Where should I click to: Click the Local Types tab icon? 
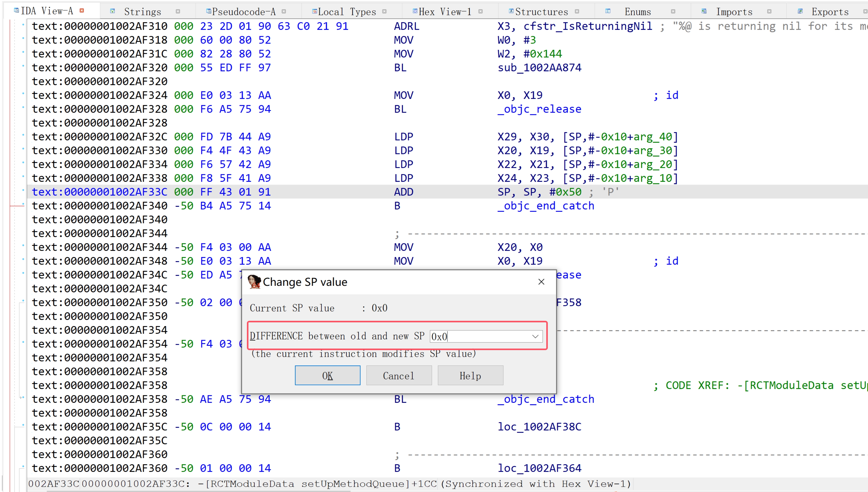(x=314, y=12)
